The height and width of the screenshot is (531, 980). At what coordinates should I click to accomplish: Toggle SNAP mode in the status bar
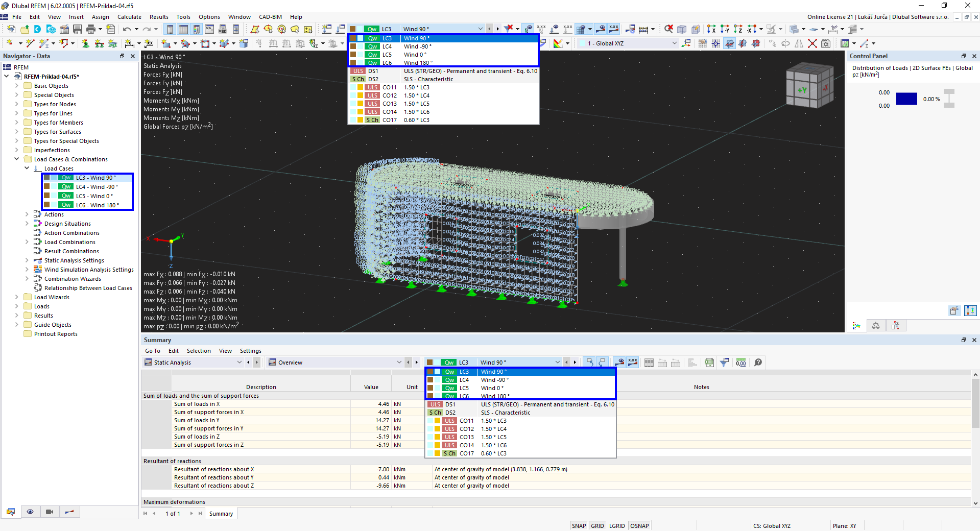point(579,525)
